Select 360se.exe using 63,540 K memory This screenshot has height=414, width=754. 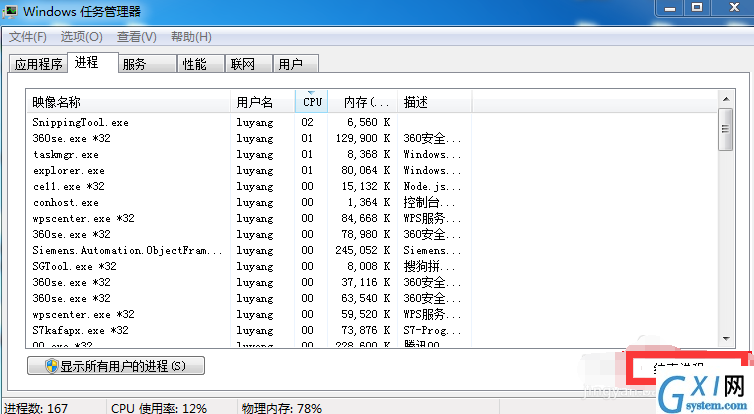[249, 298]
